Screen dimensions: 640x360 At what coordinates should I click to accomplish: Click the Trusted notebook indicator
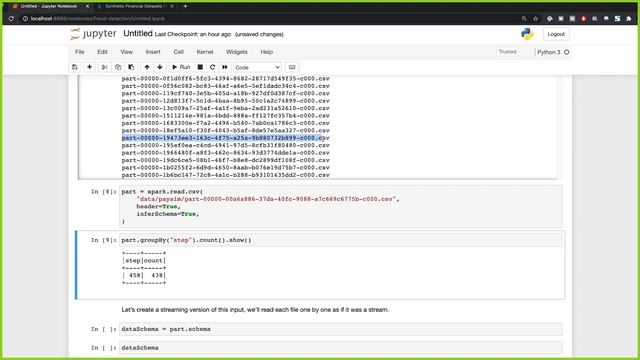coord(507,52)
